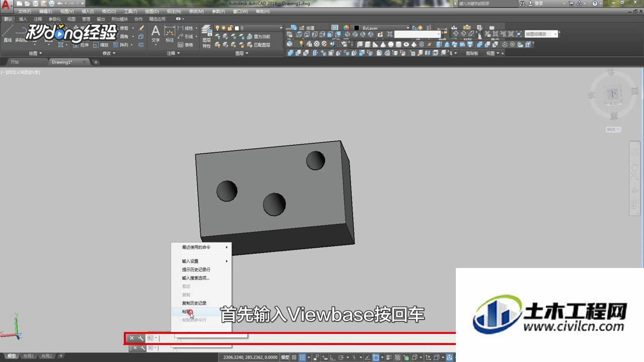Open the AutoCAD application menu (red A)
644x362 pixels.
[6, 6]
